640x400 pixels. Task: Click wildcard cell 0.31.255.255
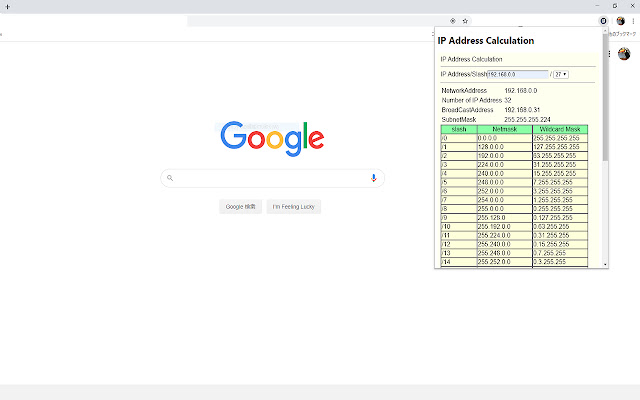pyautogui.click(x=560, y=236)
